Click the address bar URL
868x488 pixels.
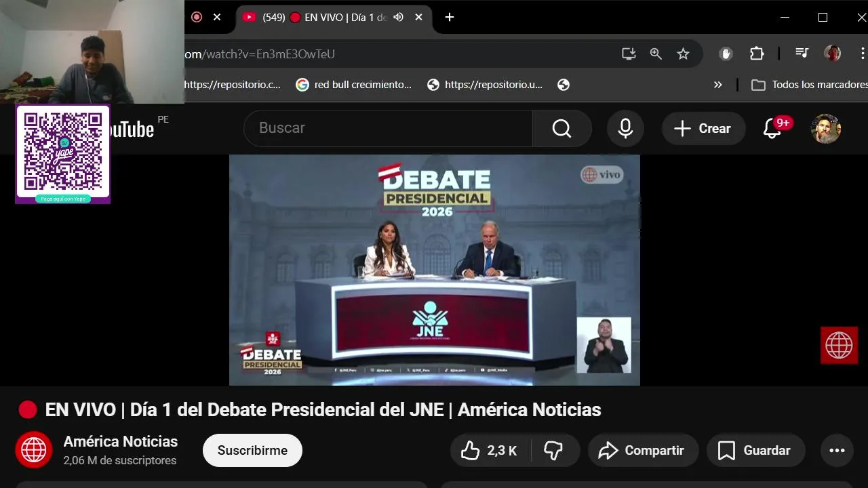tap(260, 54)
